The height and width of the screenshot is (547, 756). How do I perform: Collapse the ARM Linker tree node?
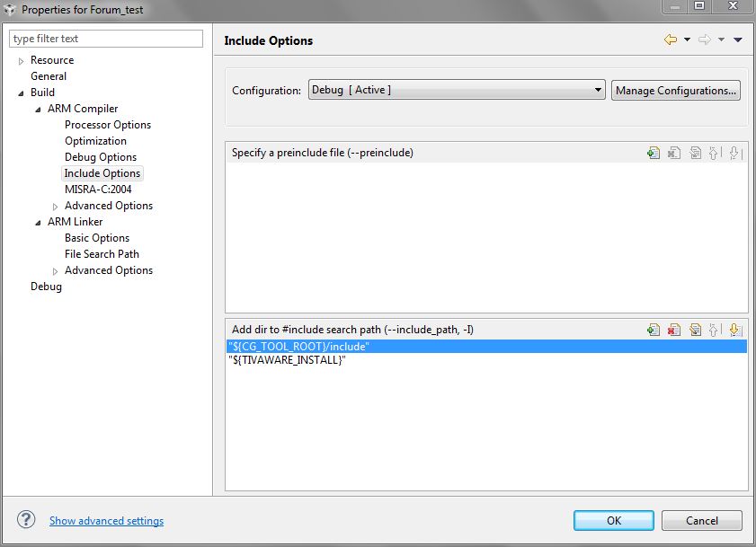coord(38,223)
